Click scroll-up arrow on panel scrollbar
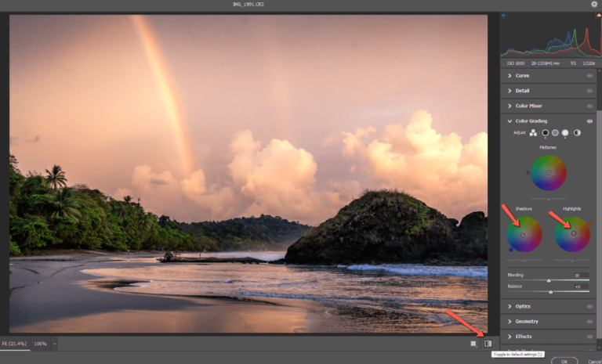Screen dimensions: 602x364 click(x=600, y=71)
